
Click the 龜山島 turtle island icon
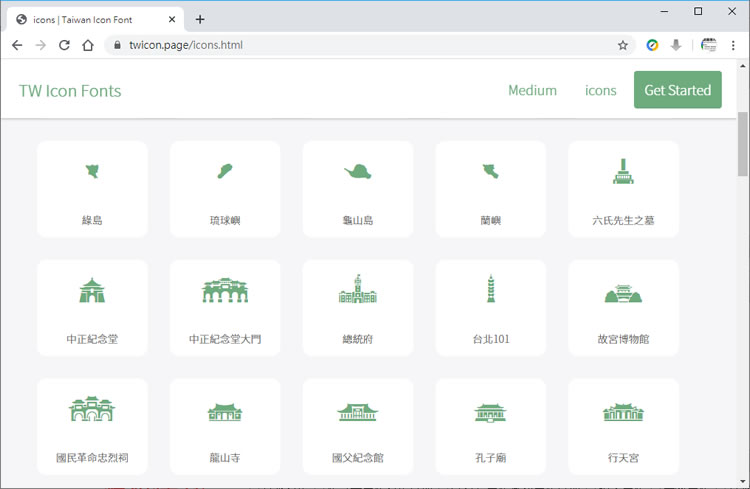point(358,172)
